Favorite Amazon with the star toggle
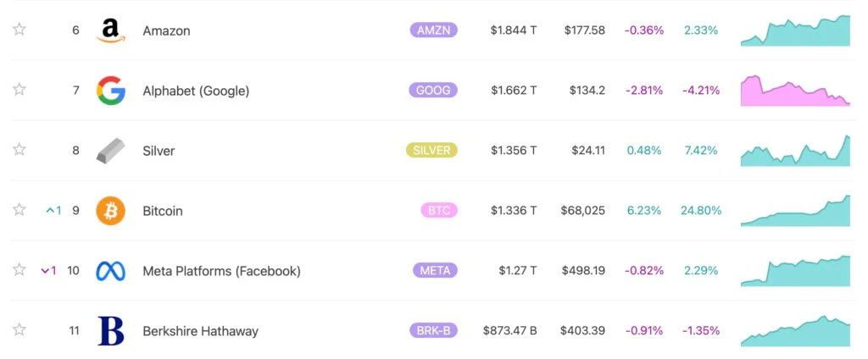The height and width of the screenshot is (359, 868). point(19,30)
